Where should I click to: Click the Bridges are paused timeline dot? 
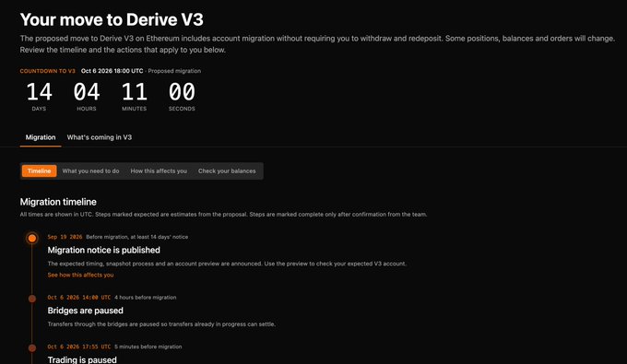[32, 299]
